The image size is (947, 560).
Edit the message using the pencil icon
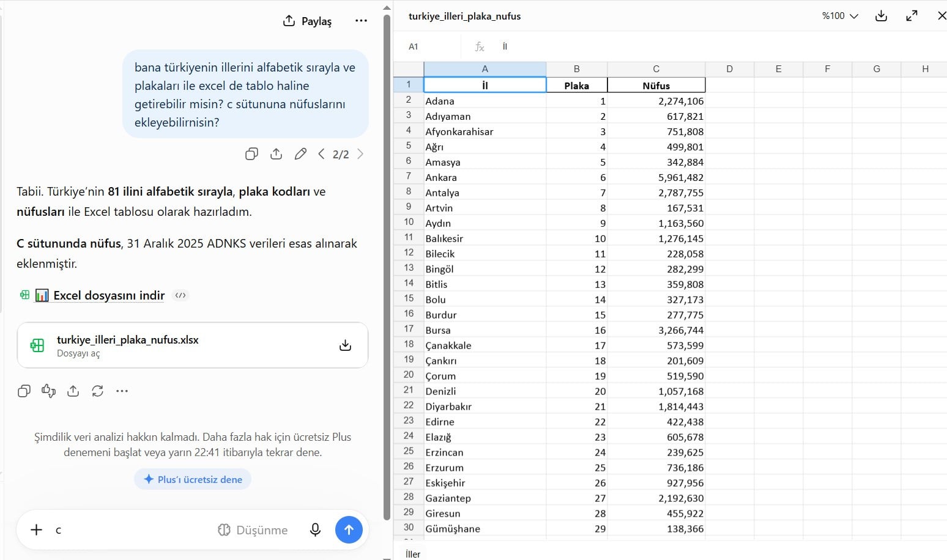[x=300, y=154]
